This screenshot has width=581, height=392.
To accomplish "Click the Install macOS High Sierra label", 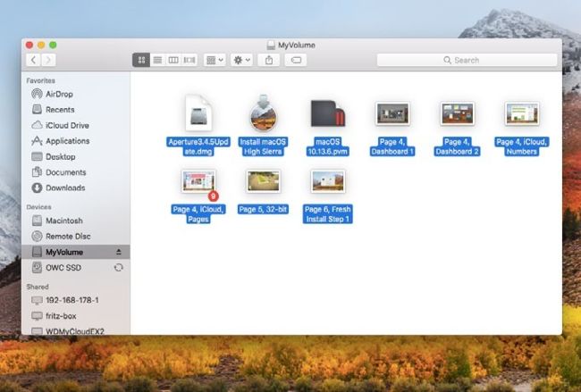I will tap(263, 146).
